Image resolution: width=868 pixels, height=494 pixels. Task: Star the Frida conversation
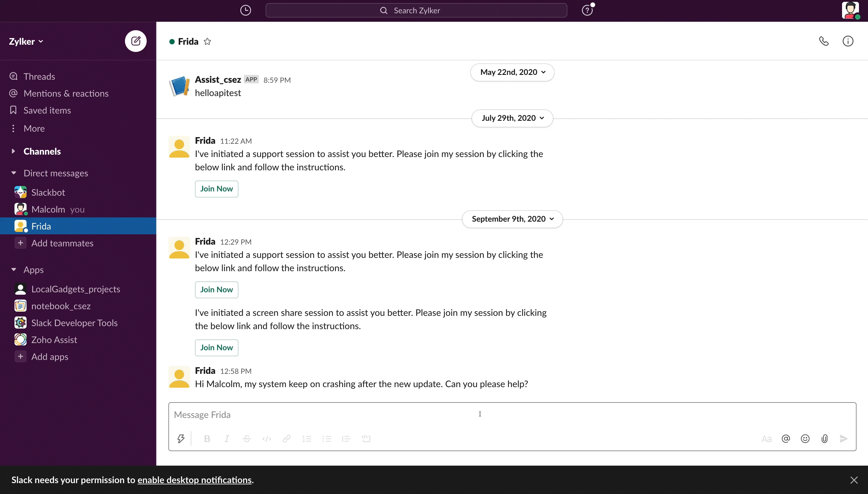(x=207, y=42)
